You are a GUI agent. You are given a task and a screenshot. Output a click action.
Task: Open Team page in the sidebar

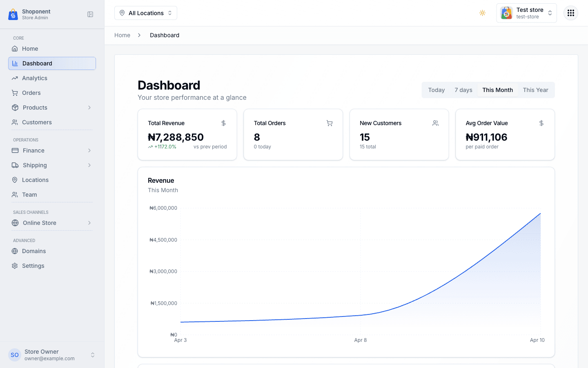tap(52, 195)
